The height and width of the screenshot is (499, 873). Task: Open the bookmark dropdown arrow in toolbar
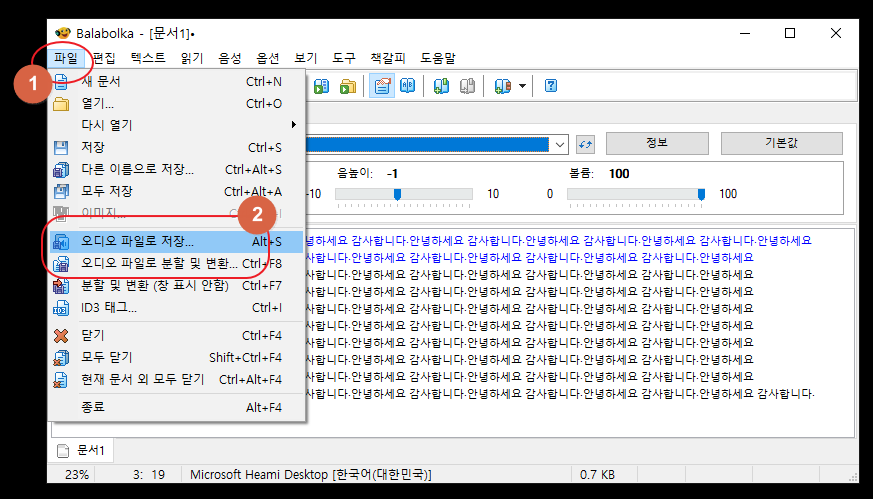point(522,86)
